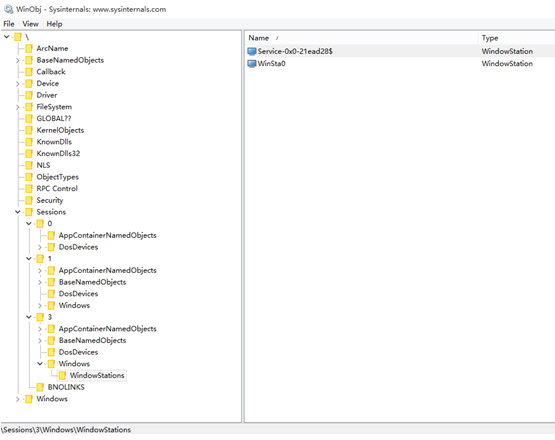Image resolution: width=555 pixels, height=440 pixels.
Task: Select the WinSta0 window station icon
Action: tap(252, 64)
